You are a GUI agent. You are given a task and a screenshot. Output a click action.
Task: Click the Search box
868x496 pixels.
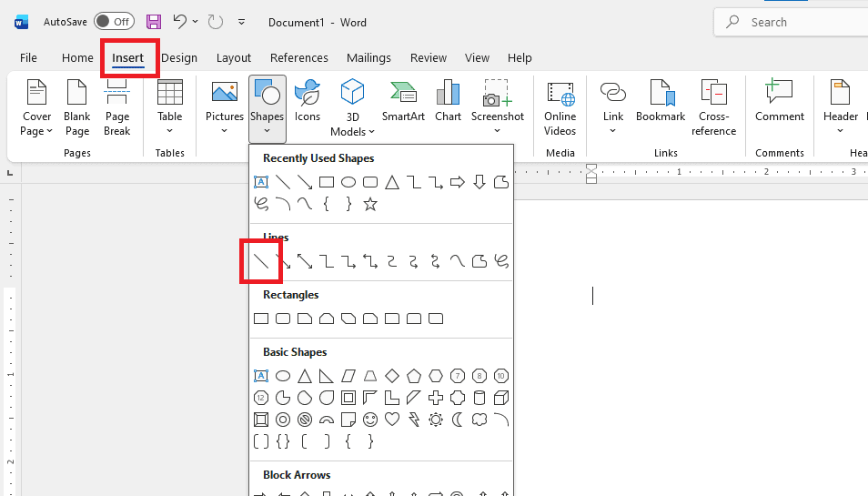coord(791,22)
